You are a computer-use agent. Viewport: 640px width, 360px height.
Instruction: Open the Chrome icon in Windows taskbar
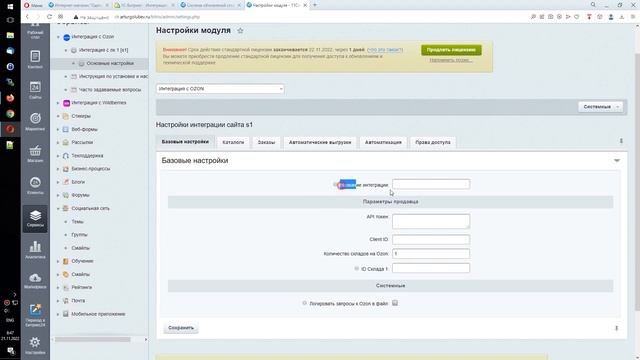(x=10, y=113)
